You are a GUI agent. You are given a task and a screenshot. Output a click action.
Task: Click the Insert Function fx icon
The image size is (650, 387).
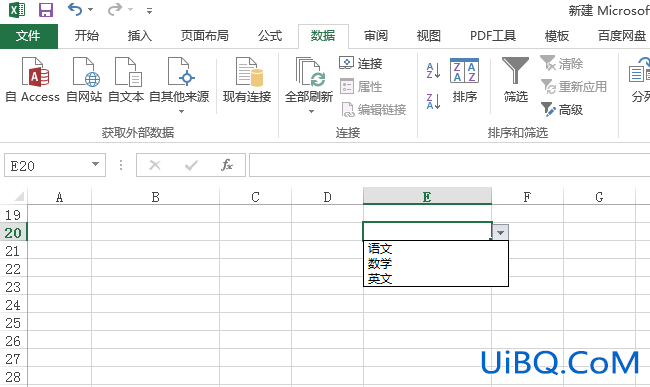(x=227, y=165)
